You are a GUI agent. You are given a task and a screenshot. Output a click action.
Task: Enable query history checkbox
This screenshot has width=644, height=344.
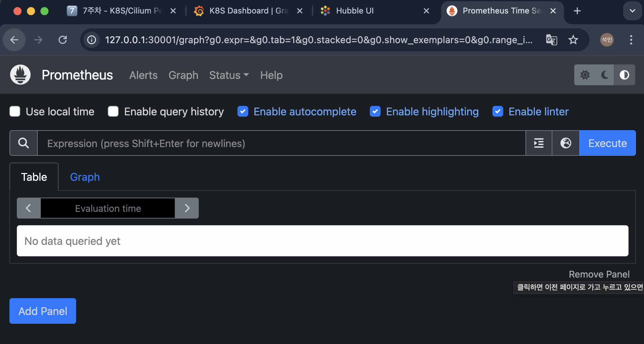point(113,111)
